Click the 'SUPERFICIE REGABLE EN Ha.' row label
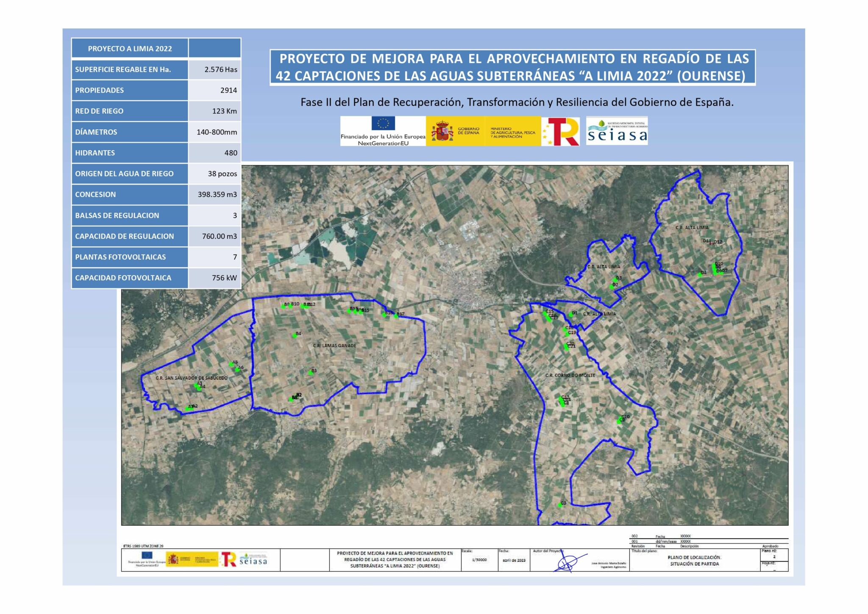Viewport: 868px width, 614px height. (x=130, y=70)
